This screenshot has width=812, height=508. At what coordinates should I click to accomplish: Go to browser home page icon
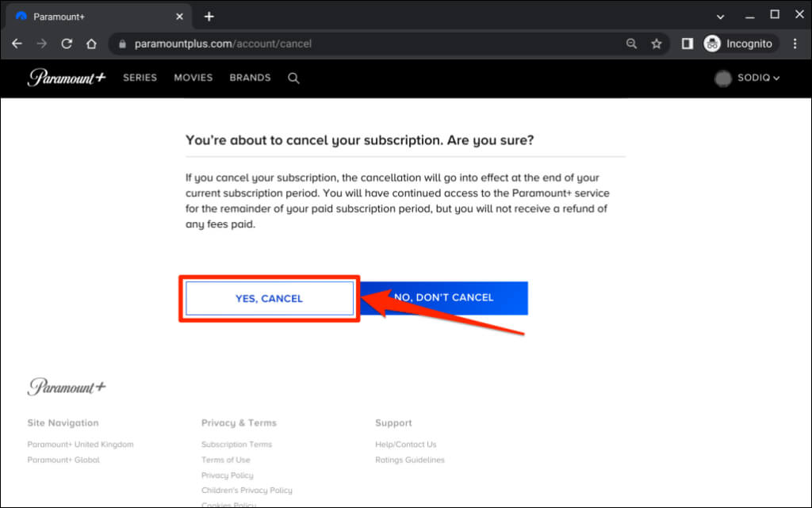point(92,44)
